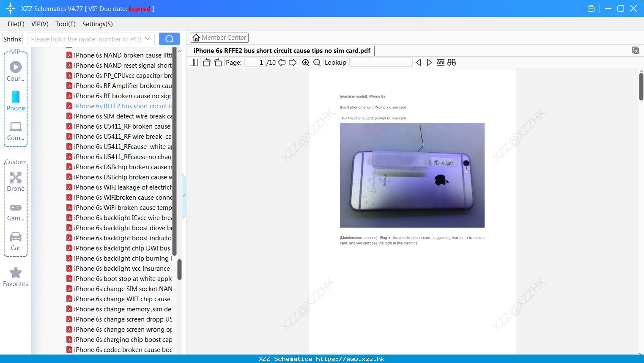Open the Game console category
The height and width of the screenshot is (363, 644).
(16, 212)
